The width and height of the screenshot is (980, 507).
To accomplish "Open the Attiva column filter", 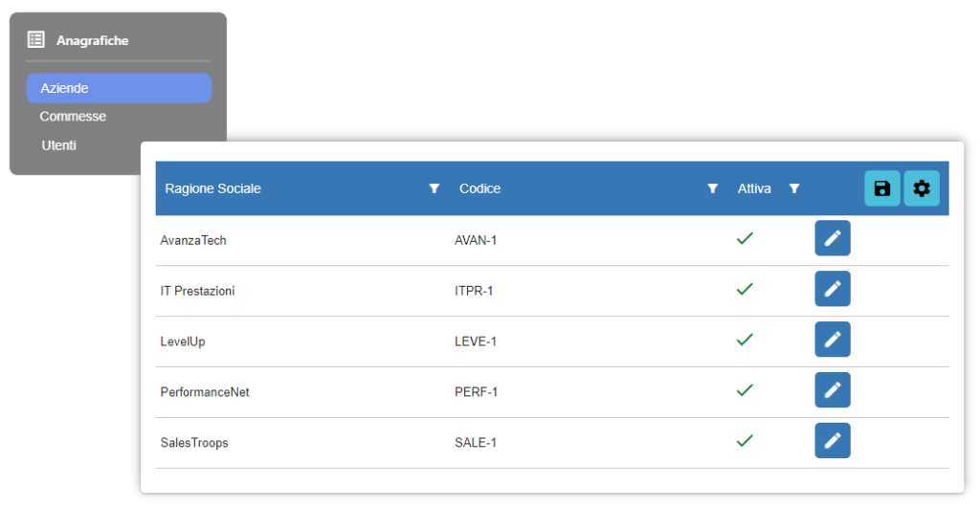I will pos(794,188).
